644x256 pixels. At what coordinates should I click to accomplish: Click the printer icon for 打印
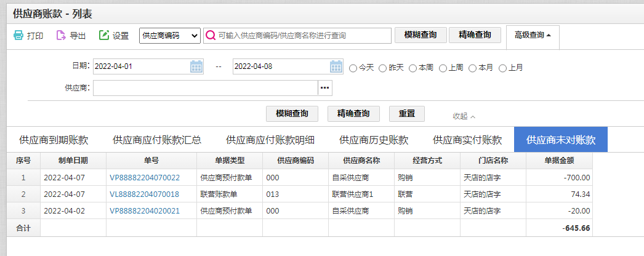pos(18,35)
